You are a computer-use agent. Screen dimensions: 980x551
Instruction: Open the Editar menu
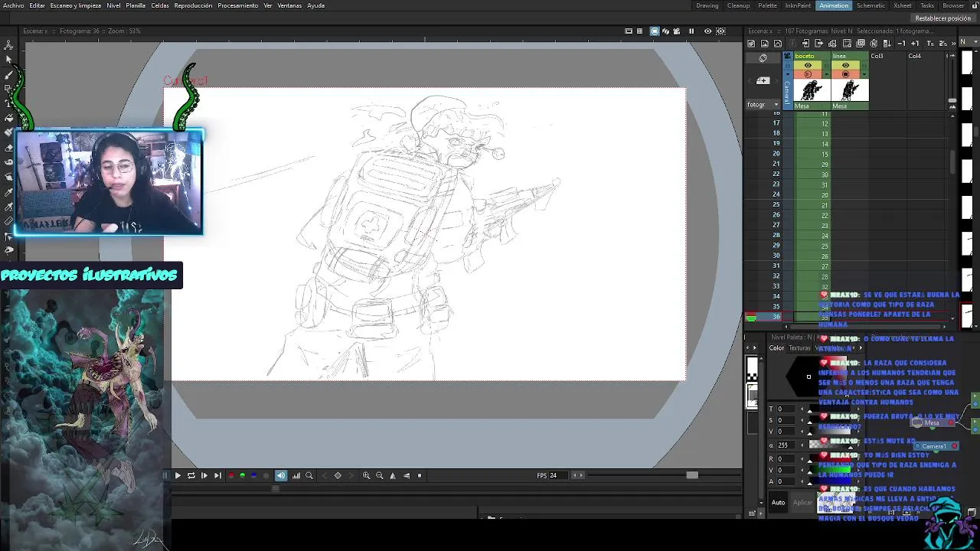(x=37, y=5)
